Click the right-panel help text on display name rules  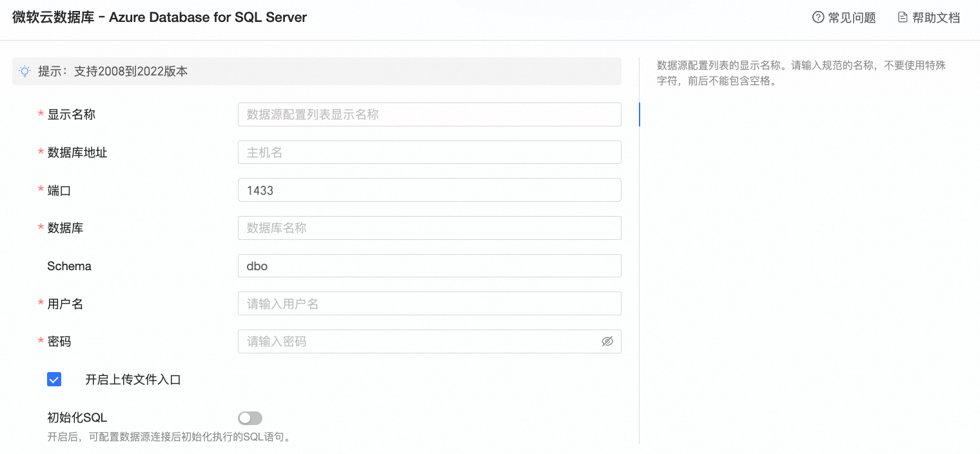coord(801,74)
